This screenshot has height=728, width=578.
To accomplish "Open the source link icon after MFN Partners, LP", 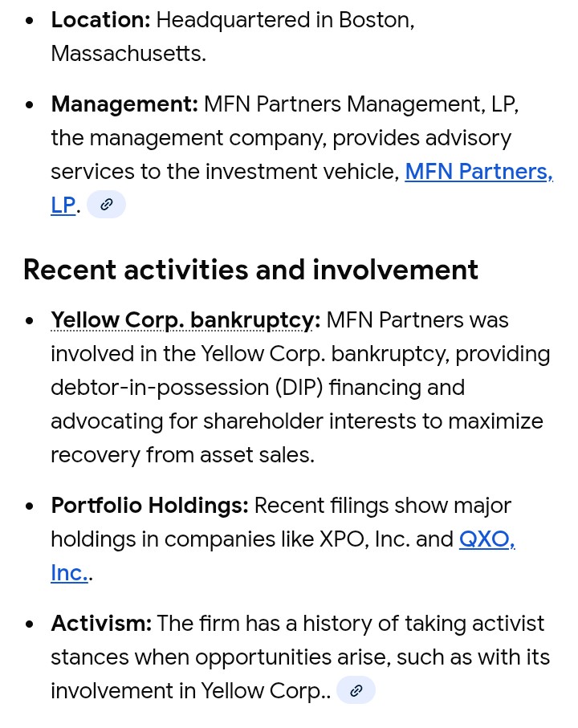I will (106, 205).
